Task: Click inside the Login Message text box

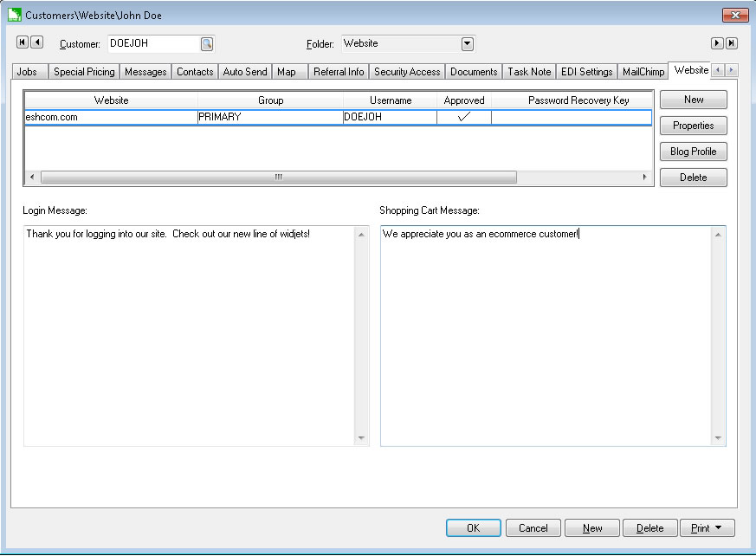Action: (x=191, y=338)
